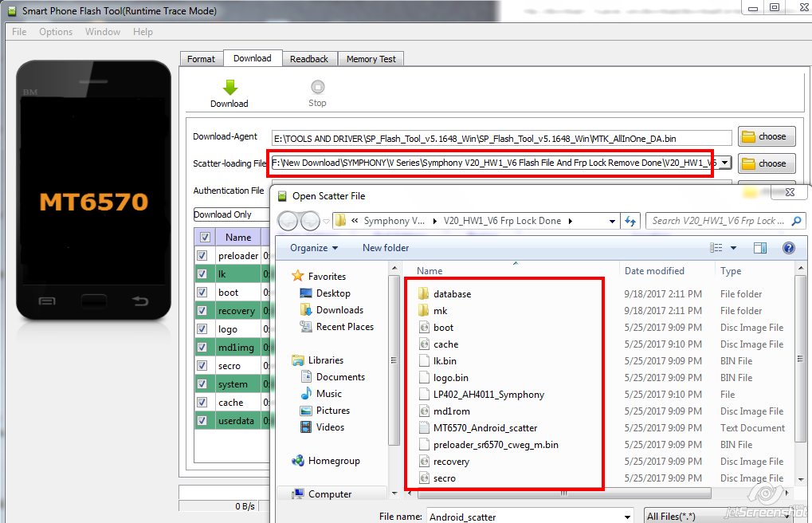This screenshot has height=523, width=812.
Task: Open the help icon in the dialog toolbar
Action: [788, 247]
